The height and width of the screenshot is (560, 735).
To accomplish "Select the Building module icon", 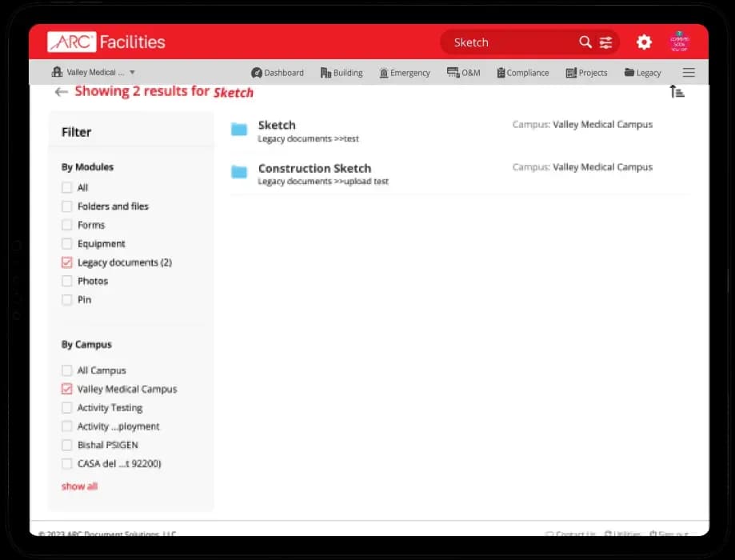I will (342, 72).
